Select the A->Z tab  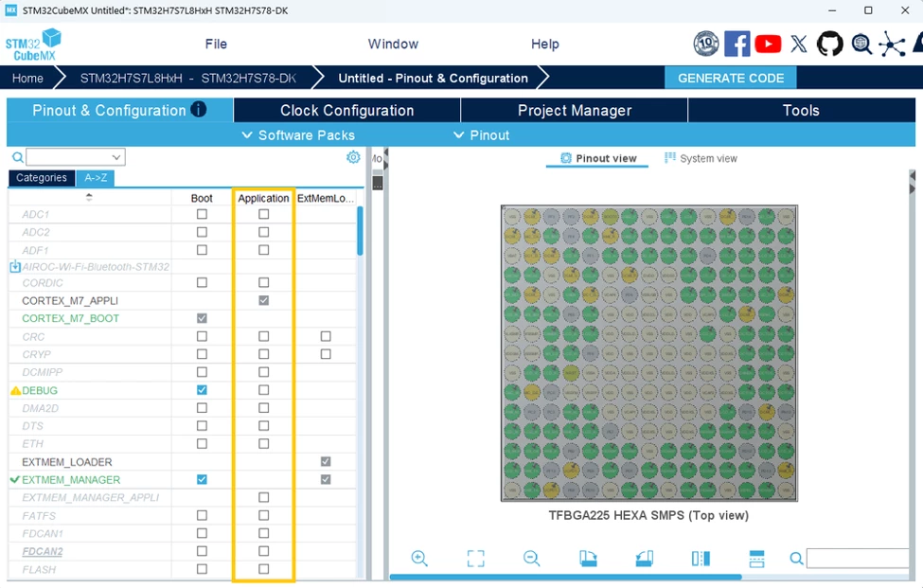pyautogui.click(x=96, y=178)
